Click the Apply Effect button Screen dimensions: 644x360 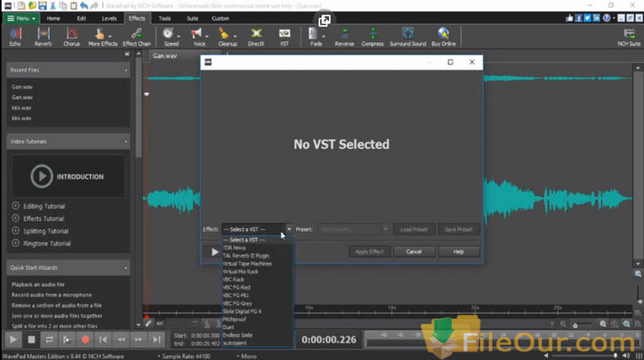369,252
